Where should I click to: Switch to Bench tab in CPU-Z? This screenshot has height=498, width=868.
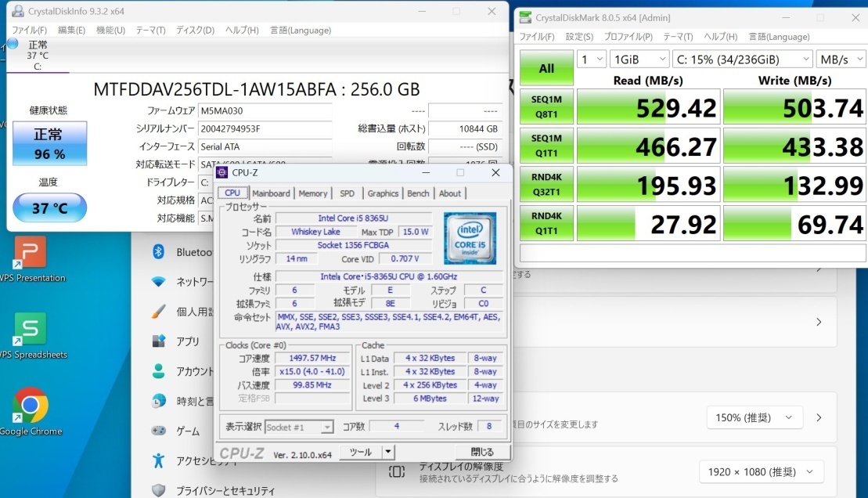(x=418, y=193)
